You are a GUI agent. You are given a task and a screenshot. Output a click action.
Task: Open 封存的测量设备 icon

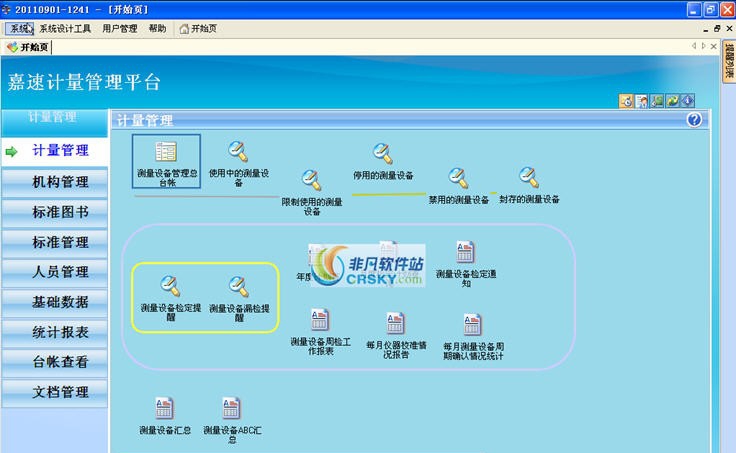coord(529,177)
